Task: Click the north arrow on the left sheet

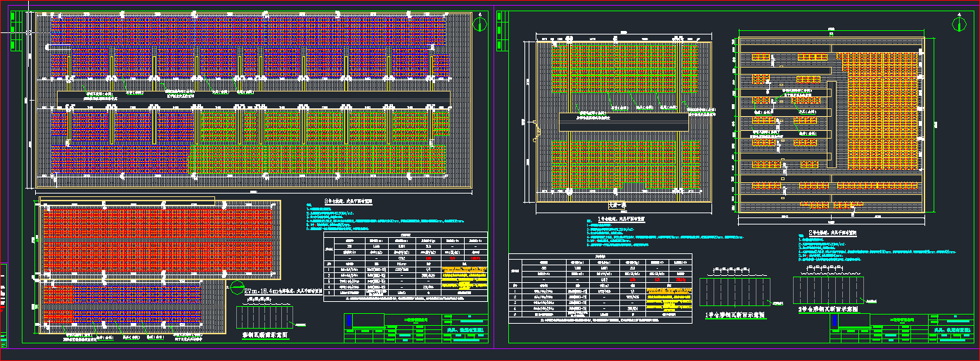Action: (479, 25)
